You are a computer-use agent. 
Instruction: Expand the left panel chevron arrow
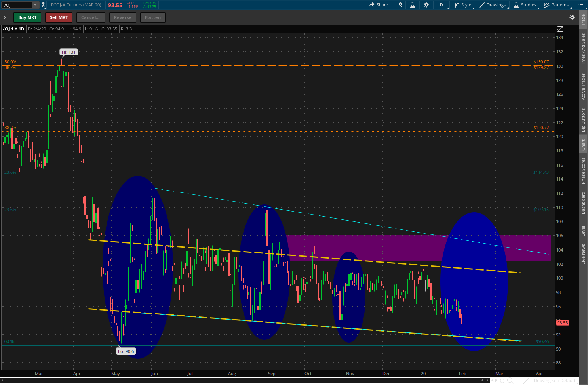[5, 17]
